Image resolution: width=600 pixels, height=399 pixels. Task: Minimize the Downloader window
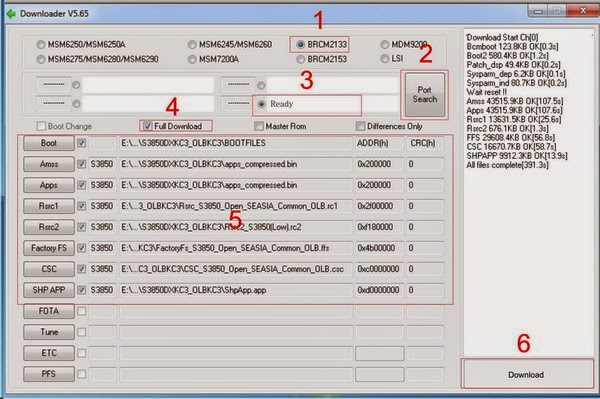click(x=538, y=11)
